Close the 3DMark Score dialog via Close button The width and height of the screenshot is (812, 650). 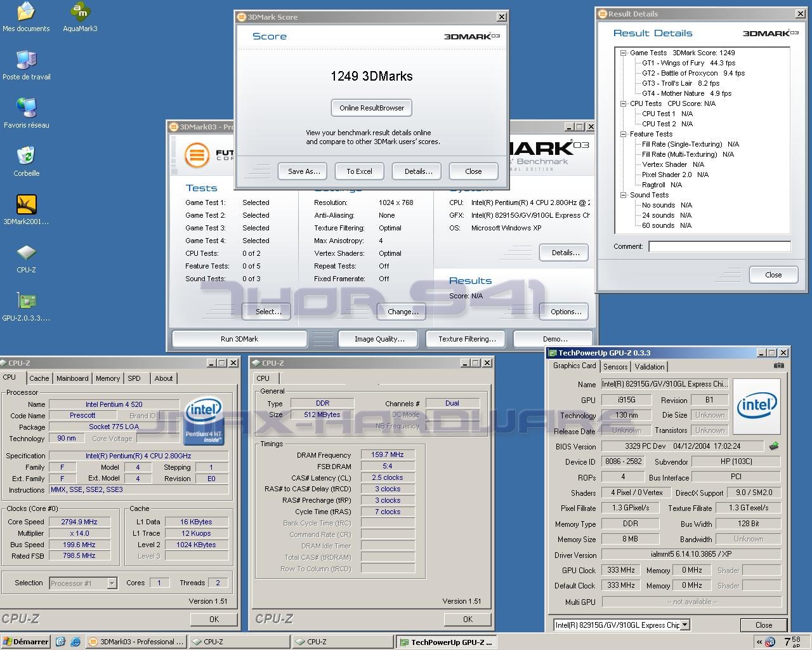pyautogui.click(x=473, y=171)
